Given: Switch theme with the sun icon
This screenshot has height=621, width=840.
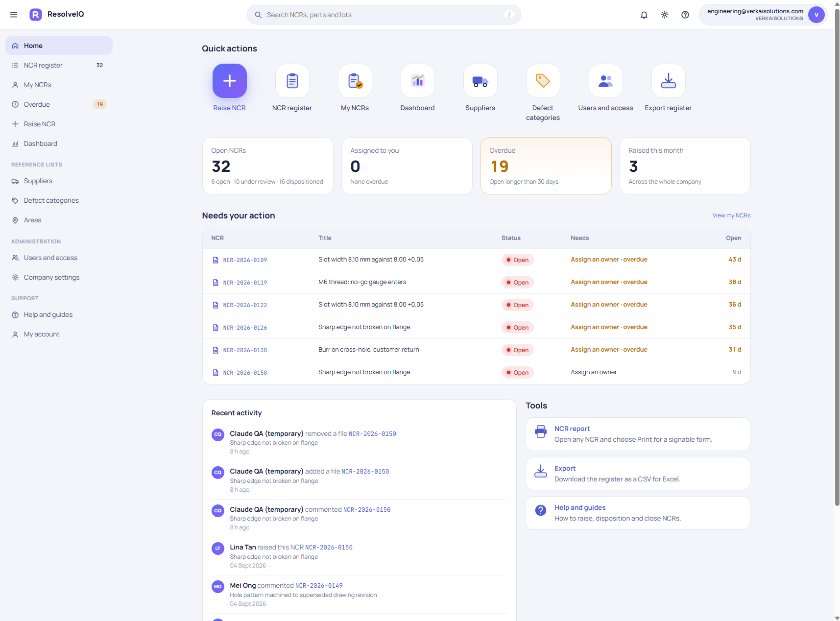Looking at the screenshot, I should coord(665,15).
